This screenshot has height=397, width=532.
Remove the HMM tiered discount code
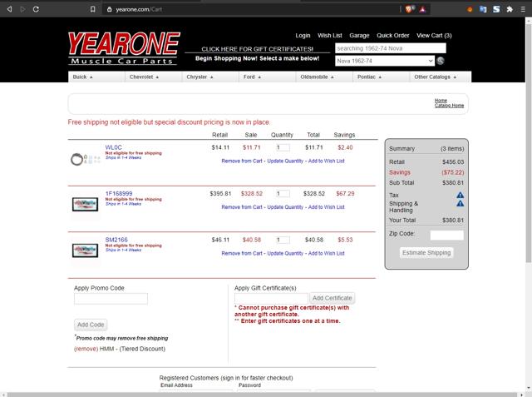click(x=86, y=349)
